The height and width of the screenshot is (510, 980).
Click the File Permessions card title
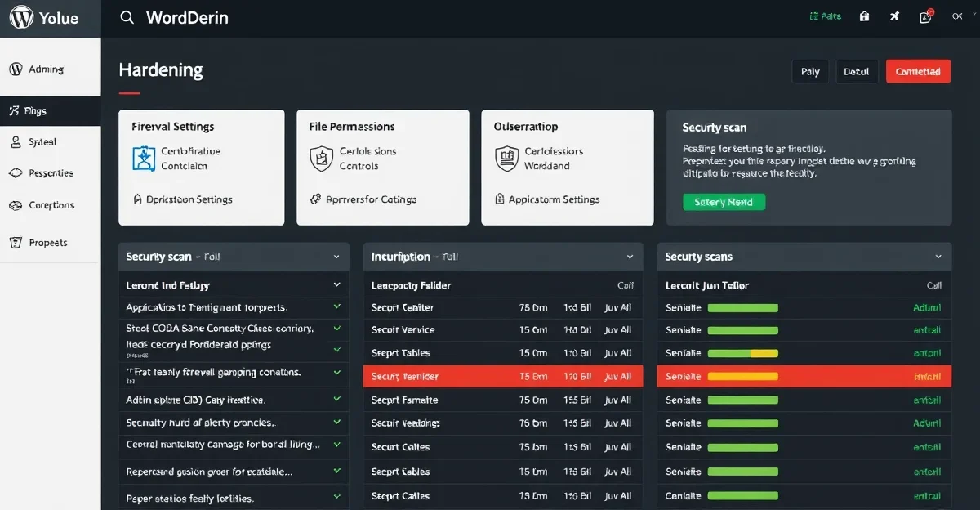click(352, 127)
